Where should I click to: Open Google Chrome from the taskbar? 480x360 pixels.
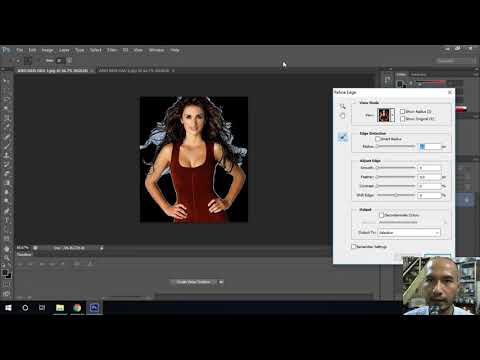tap(77, 308)
